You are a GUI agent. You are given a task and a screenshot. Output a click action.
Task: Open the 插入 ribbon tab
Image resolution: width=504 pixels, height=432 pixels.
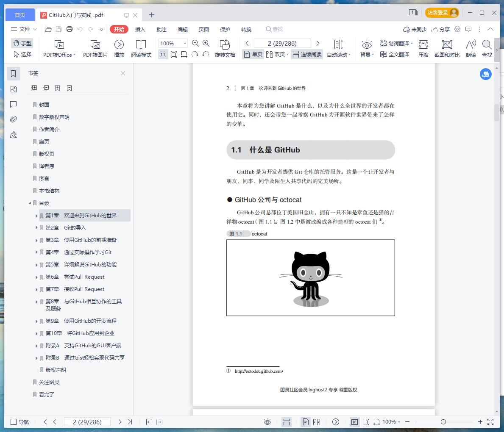coord(140,29)
